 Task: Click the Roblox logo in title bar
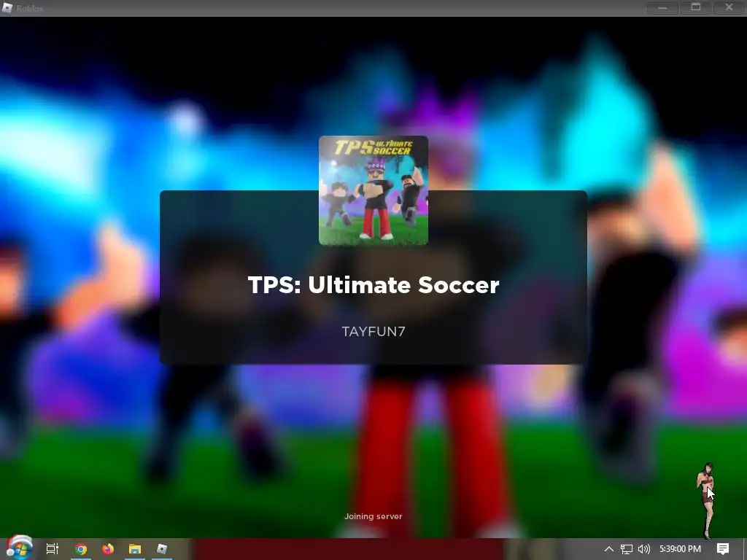pyautogui.click(x=7, y=8)
